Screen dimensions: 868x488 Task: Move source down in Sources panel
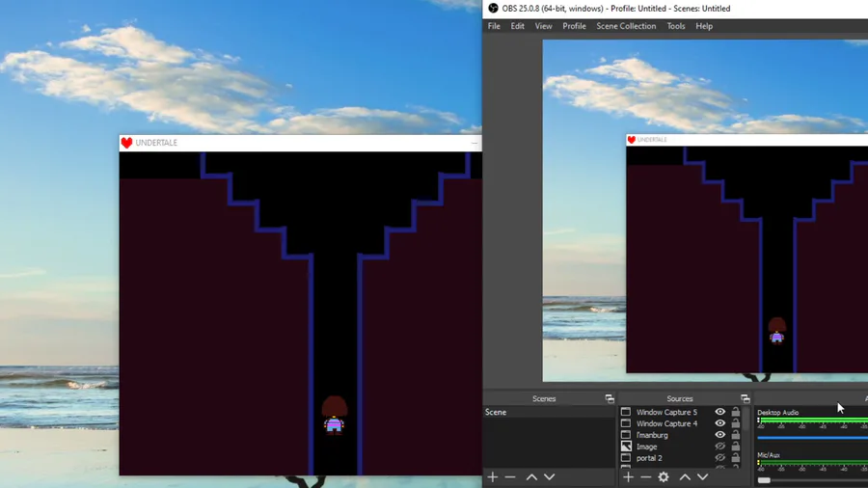(x=702, y=477)
